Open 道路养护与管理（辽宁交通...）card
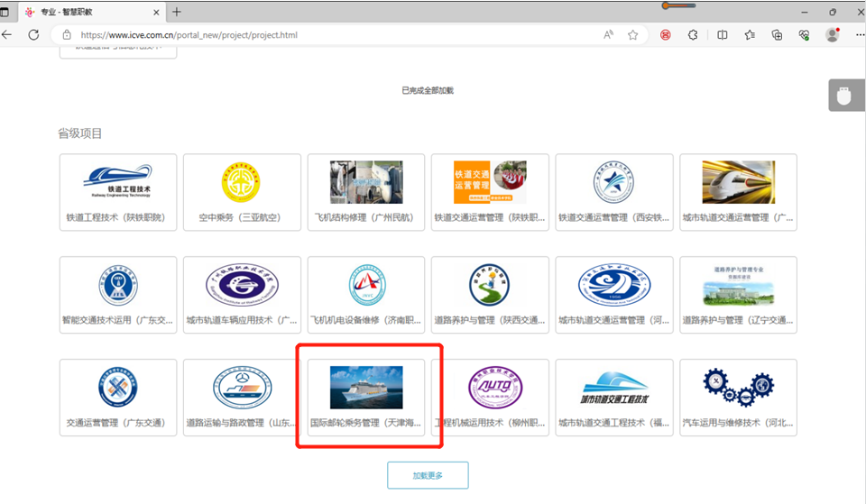 point(739,295)
